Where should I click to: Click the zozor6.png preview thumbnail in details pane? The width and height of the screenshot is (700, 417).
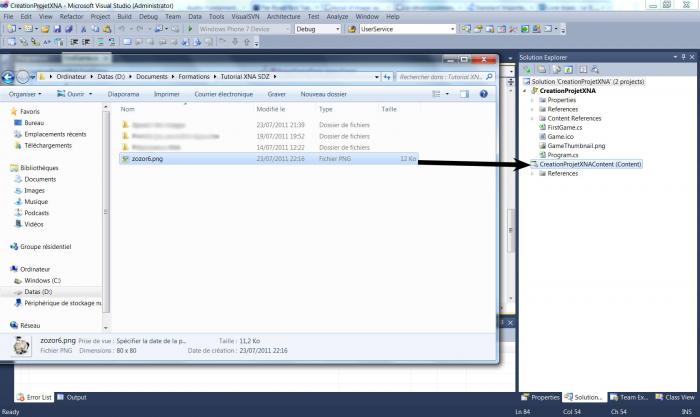click(x=20, y=345)
